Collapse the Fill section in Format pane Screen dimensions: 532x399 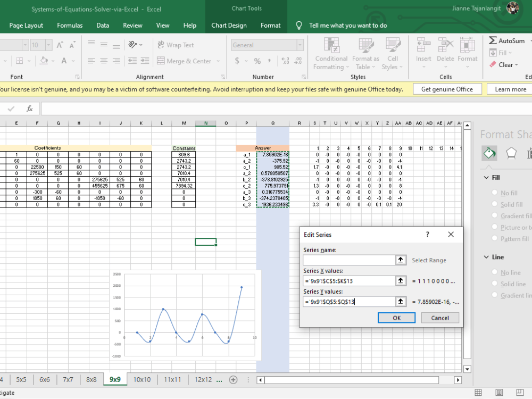pyautogui.click(x=486, y=178)
